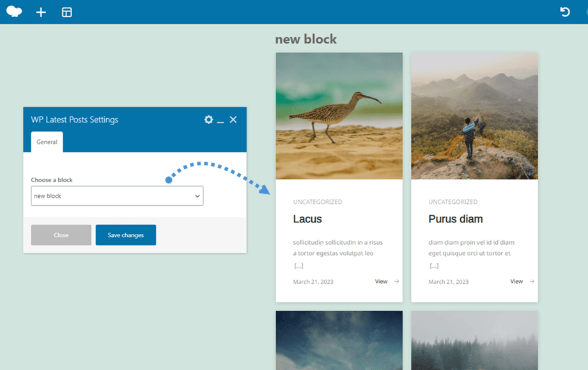The width and height of the screenshot is (588, 370).
Task: Click the mountain hiker thumbnail
Action: pyautogui.click(x=474, y=116)
